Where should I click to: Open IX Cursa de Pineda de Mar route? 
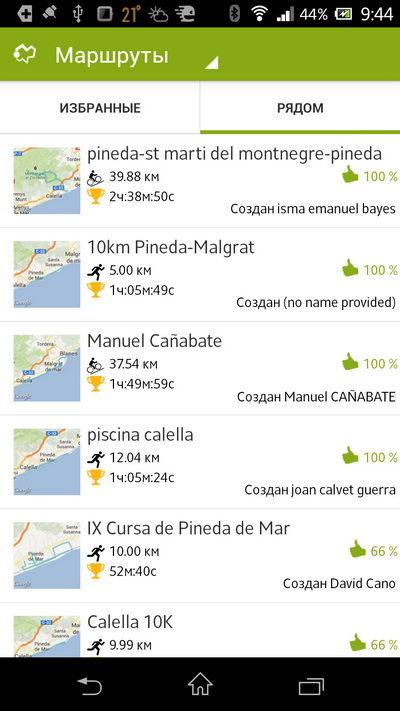point(200,556)
